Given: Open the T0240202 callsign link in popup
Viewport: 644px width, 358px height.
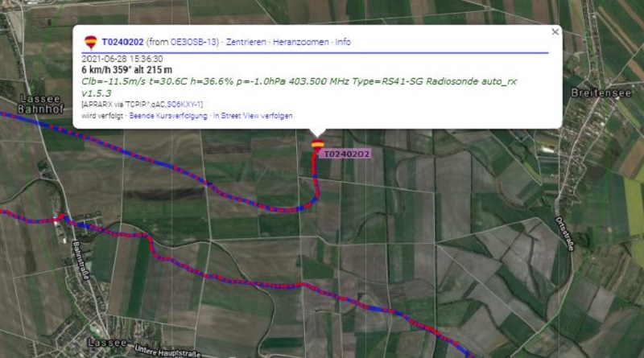Looking at the screenshot, I should click(x=123, y=42).
